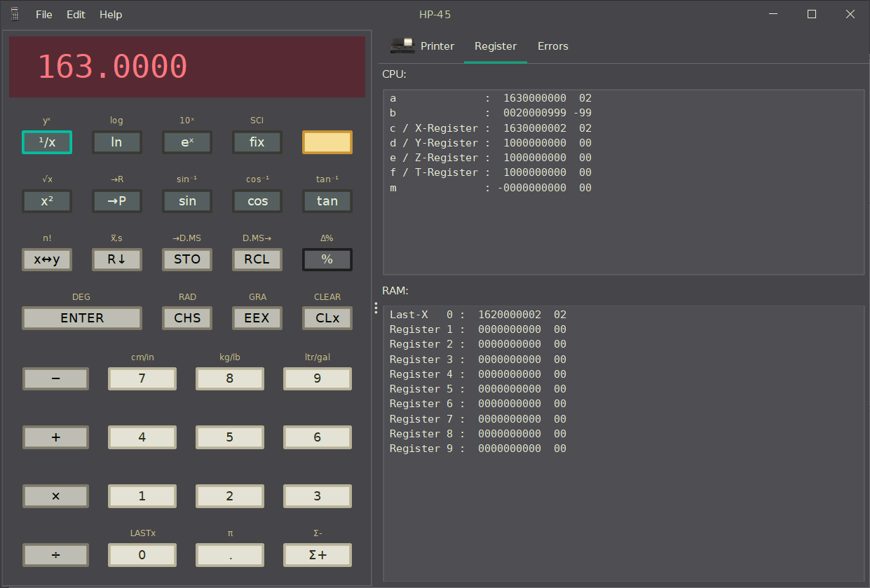
Task: Click the ln key
Action: [x=117, y=142]
